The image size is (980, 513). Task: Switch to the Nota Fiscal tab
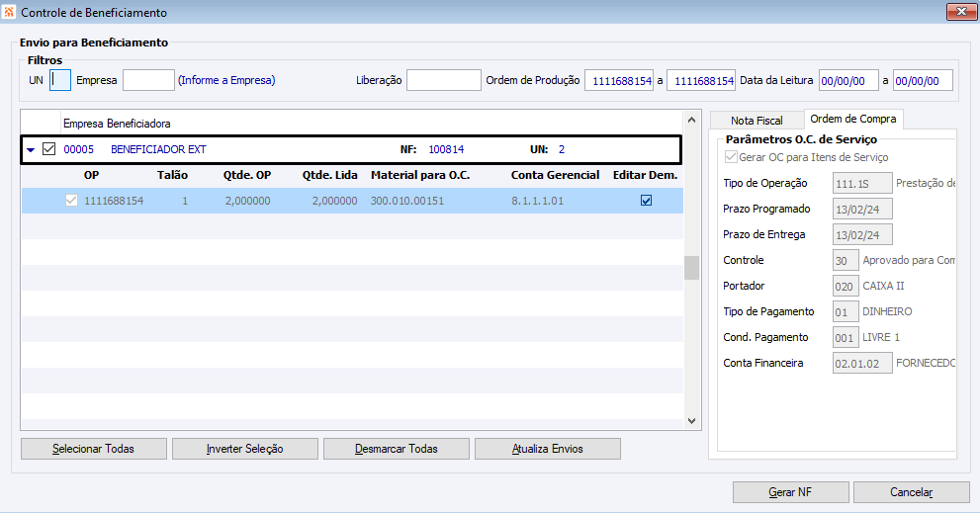pos(757,120)
